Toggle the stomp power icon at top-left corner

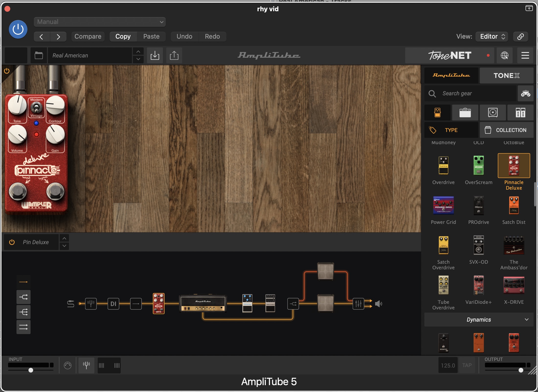coord(7,71)
